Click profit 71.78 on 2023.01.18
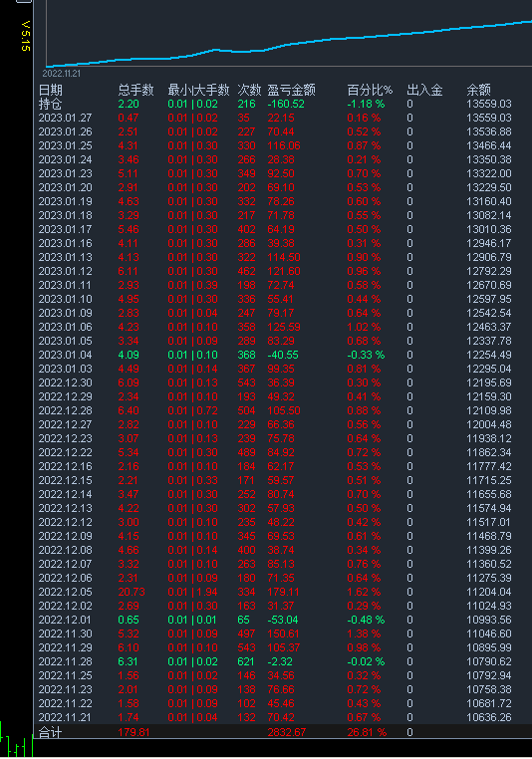532x759 pixels. [281, 216]
